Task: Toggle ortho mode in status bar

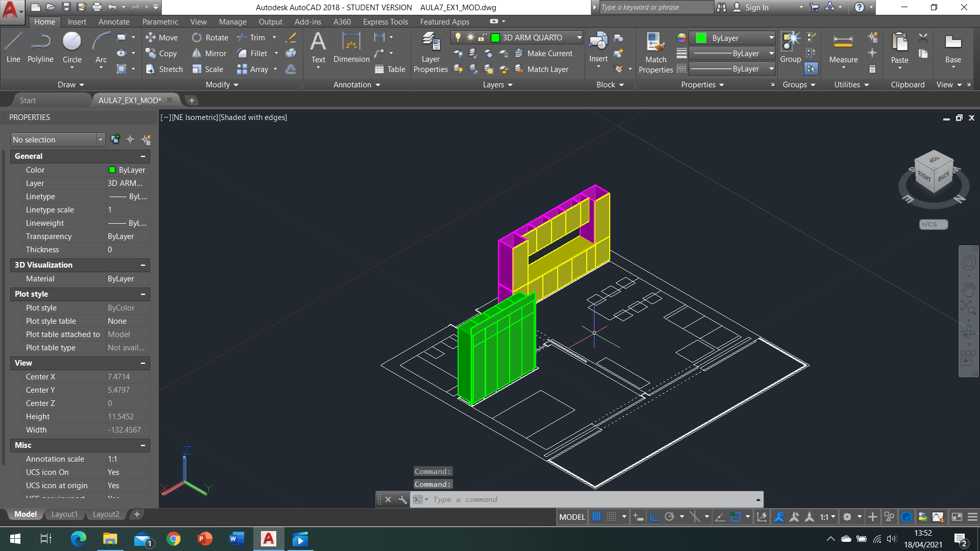Action: point(654,517)
